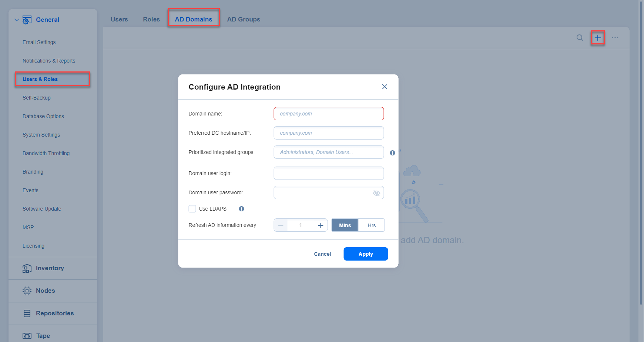Select the Inventory section icon
The height and width of the screenshot is (342, 644).
(x=27, y=268)
